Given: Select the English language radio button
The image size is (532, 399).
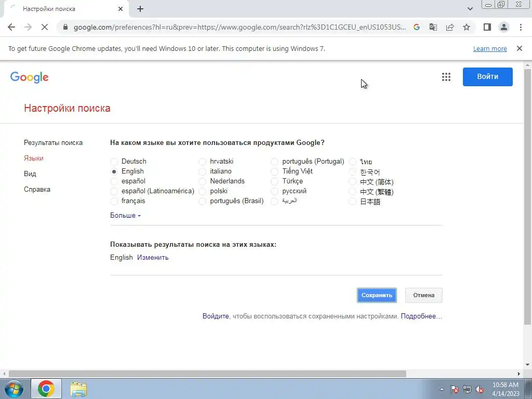Looking at the screenshot, I should (x=114, y=171).
